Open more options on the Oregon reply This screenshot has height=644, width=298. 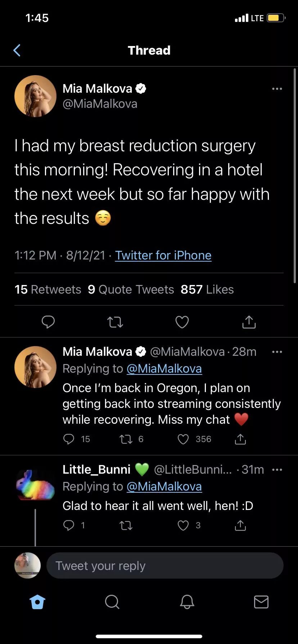[x=277, y=352]
